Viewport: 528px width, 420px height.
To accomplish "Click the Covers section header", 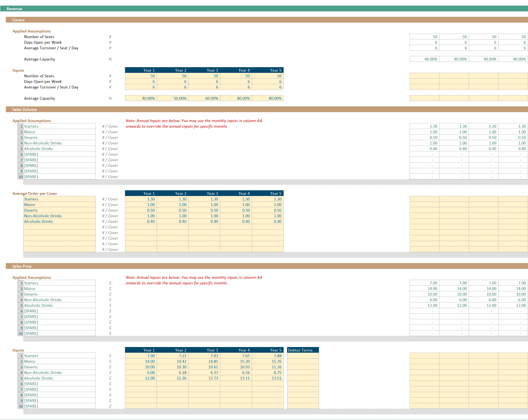I will click(x=267, y=20).
